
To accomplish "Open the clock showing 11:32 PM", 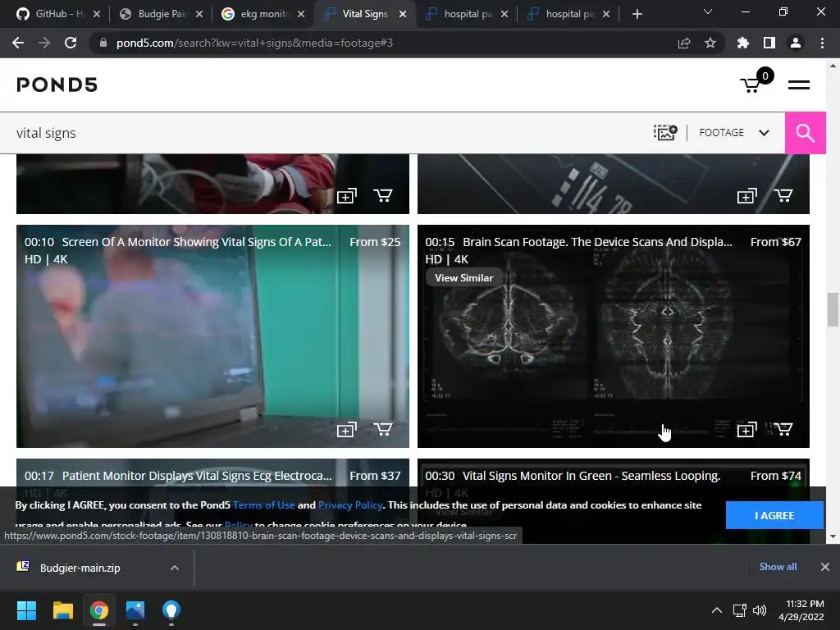I will (x=801, y=610).
